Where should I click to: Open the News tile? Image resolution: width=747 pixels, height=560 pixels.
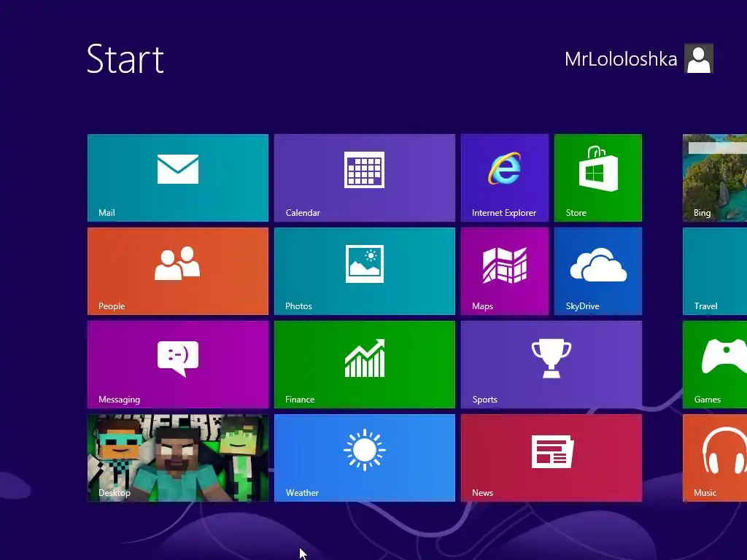tap(551, 458)
